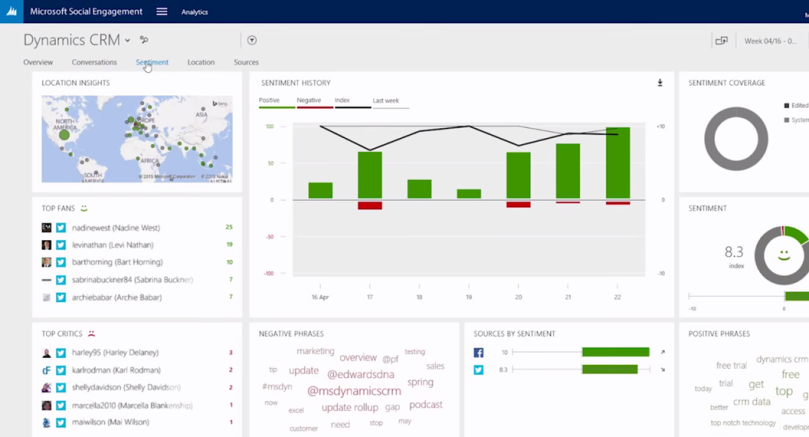Click the Facebook source green sentiment bar
Viewport: 809px width, 437px height.
tap(616, 352)
